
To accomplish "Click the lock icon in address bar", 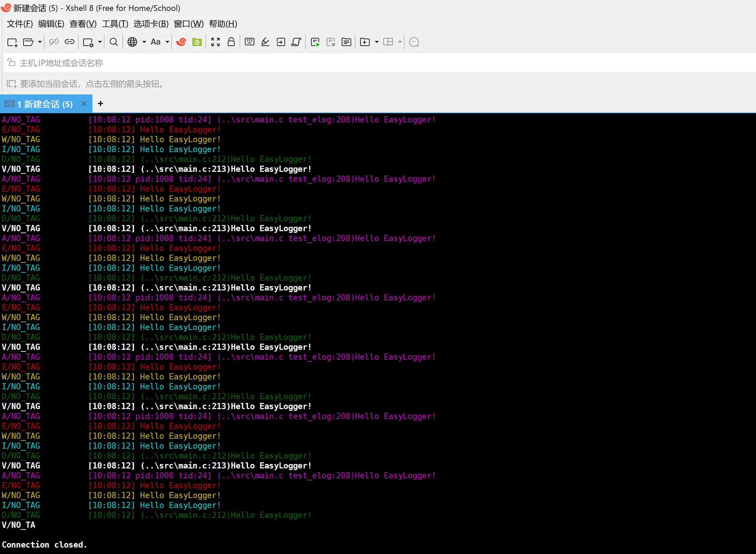I will pos(12,62).
